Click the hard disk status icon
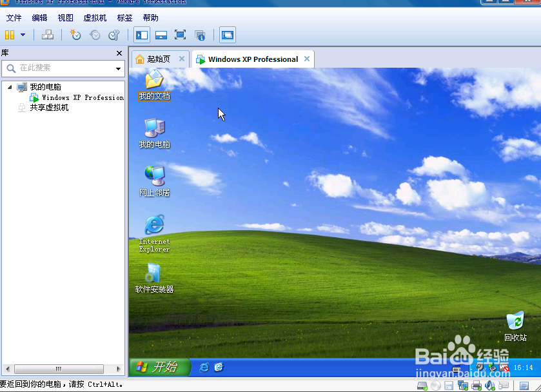Screen dimensions: 541x392 point(422,386)
